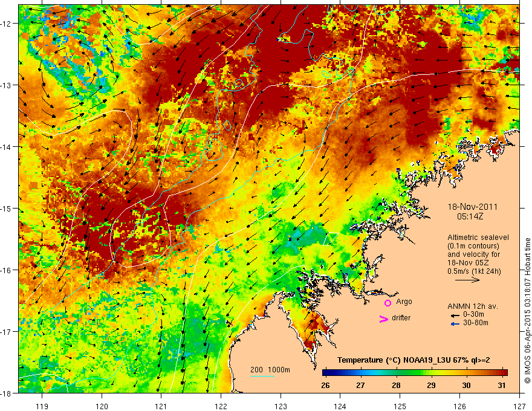This screenshot has width=532, height=411.
Task: Click the latitude axis label -12
Action: (6, 24)
